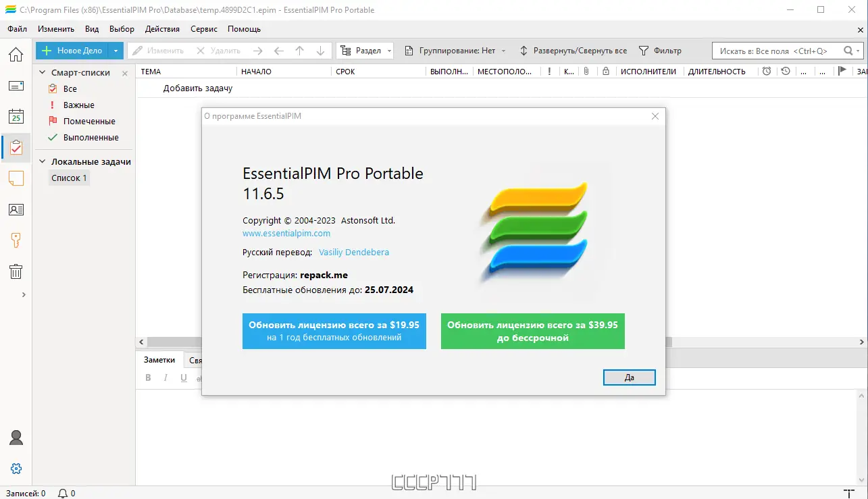Viewport: 868px width, 499px height.
Task: Toggle bold formatting in the notes panel
Action: click(x=148, y=377)
